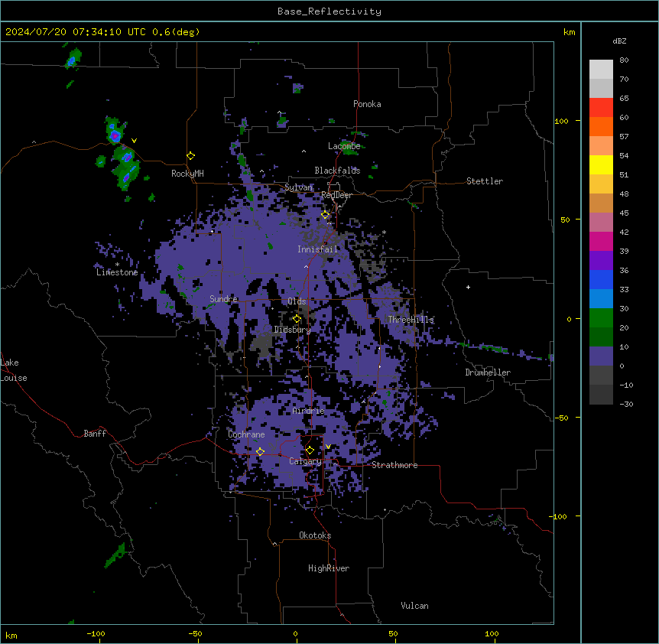
Task: Click the ThreeHills label
Action: click(x=411, y=320)
